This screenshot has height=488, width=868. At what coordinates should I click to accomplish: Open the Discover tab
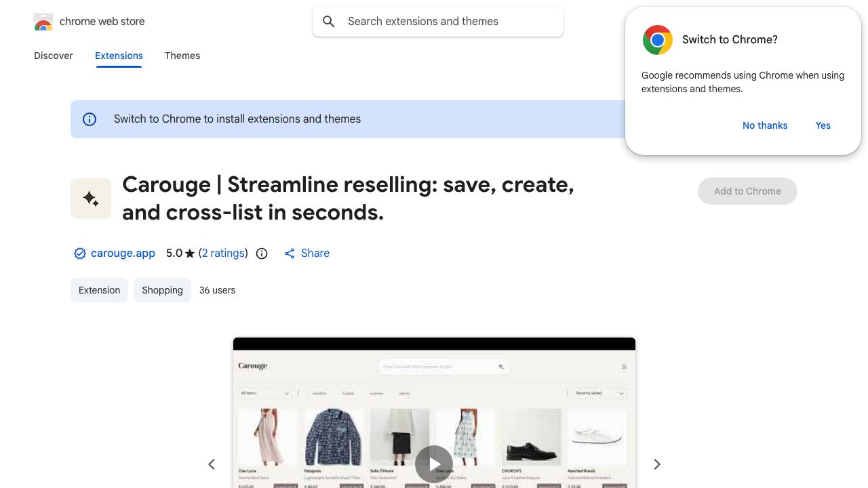click(x=54, y=56)
